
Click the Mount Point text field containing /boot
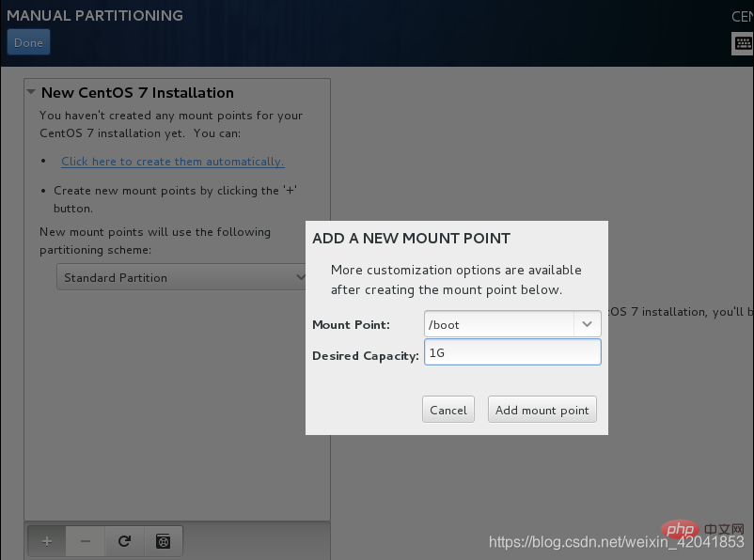tap(498, 324)
